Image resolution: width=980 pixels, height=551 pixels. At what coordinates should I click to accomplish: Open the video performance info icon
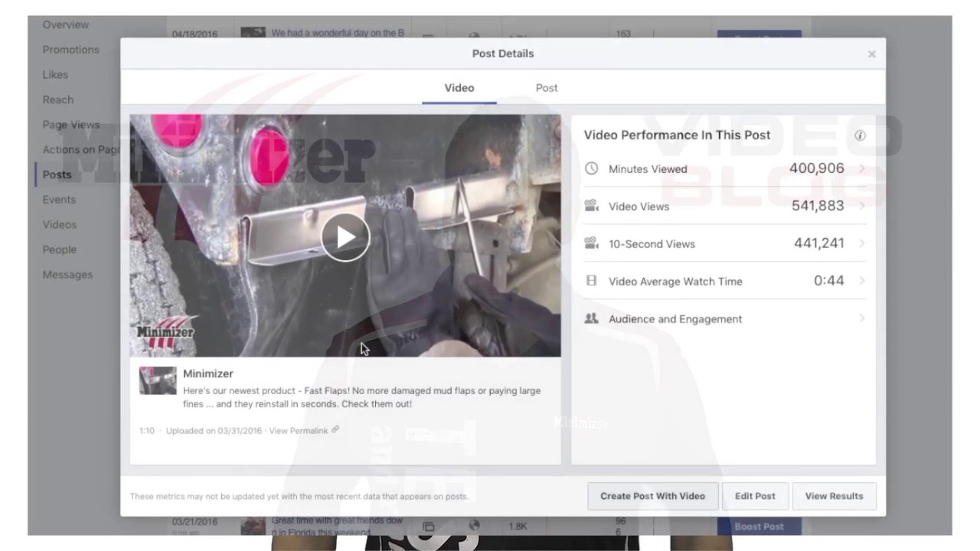tap(860, 135)
